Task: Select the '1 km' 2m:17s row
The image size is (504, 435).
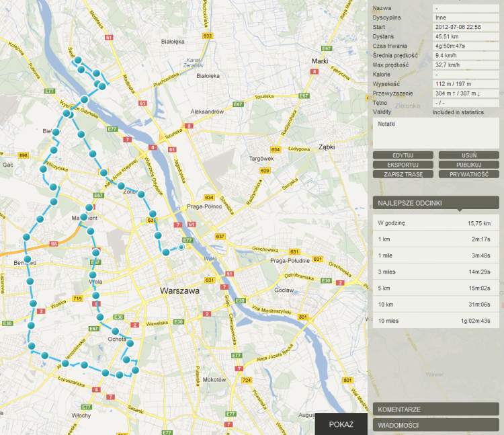Action: [x=436, y=239]
